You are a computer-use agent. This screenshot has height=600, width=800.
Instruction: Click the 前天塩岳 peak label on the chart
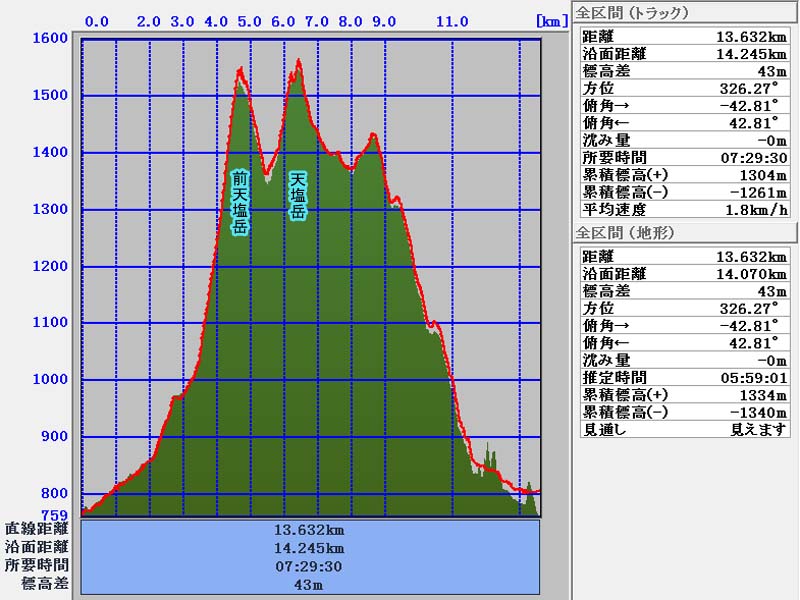click(x=240, y=203)
